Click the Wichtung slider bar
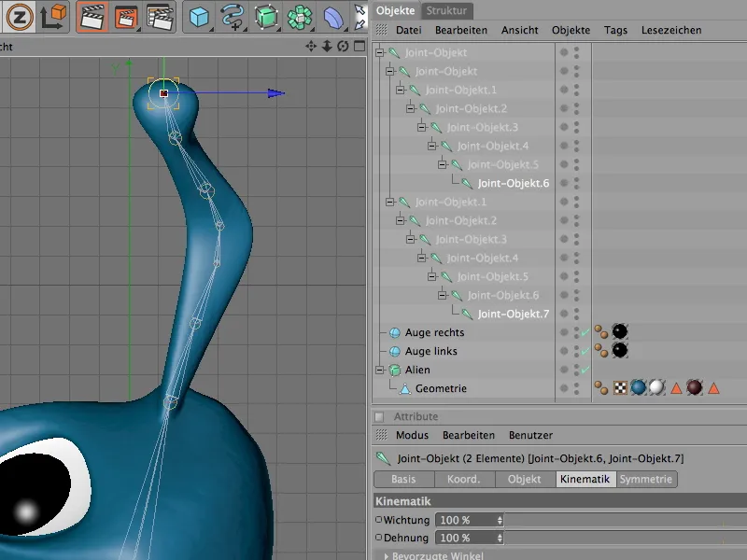The height and width of the screenshot is (560, 747). coord(625,520)
